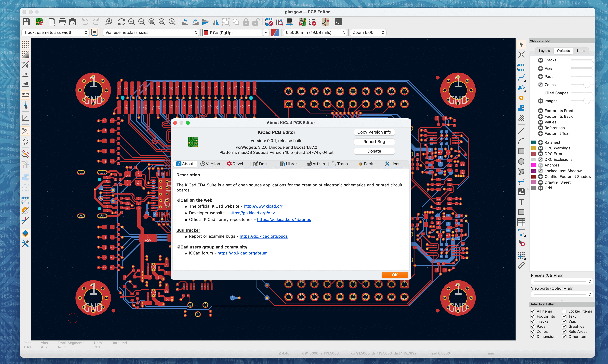The width and height of the screenshot is (608, 364).
Task: Toggle visibility of Zones objects
Action: click(x=540, y=85)
